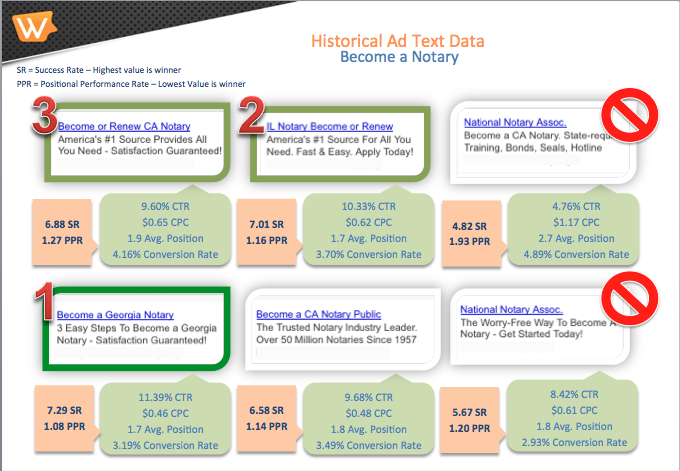The width and height of the screenshot is (680, 471).
Task: Click the 'SR = Success Rate' legend line
Action: [99, 70]
